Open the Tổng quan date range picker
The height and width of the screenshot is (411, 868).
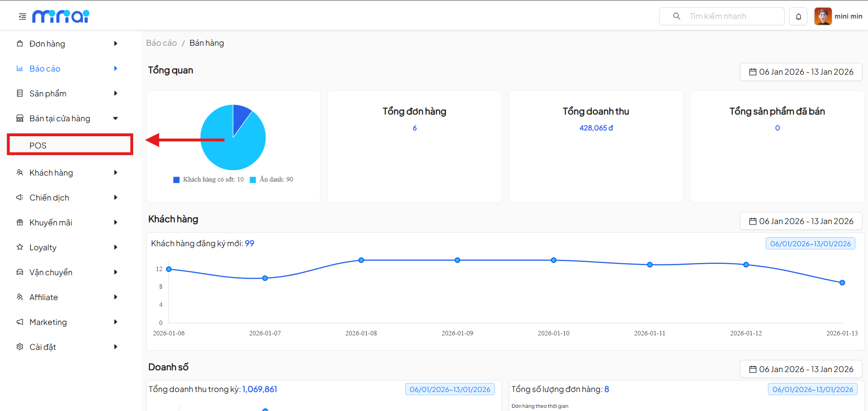point(801,72)
